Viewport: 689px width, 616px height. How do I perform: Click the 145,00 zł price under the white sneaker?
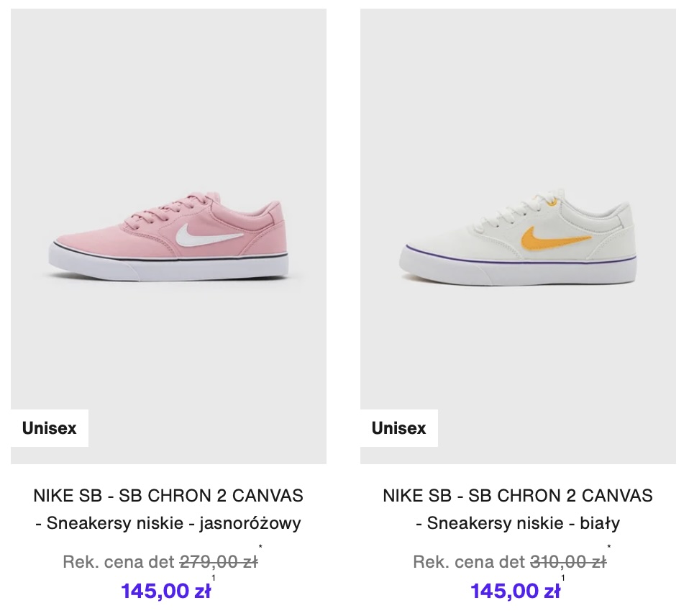(515, 592)
